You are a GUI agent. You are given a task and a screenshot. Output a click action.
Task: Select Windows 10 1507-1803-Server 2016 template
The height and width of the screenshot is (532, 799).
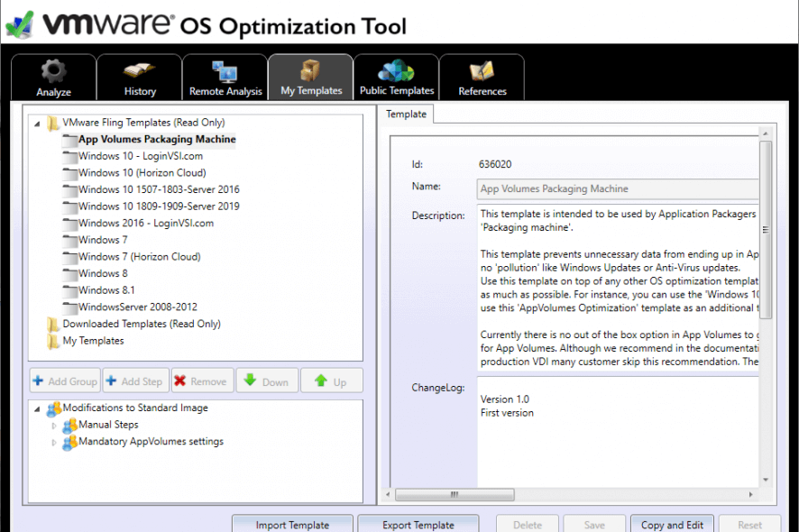pyautogui.click(x=159, y=190)
